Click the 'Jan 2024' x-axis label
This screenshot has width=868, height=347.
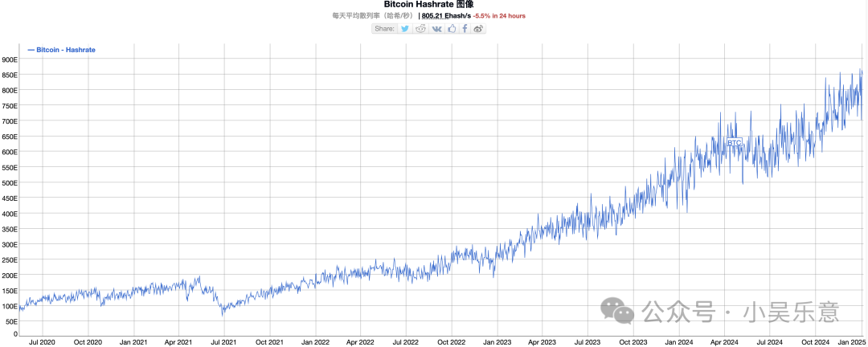tap(678, 342)
